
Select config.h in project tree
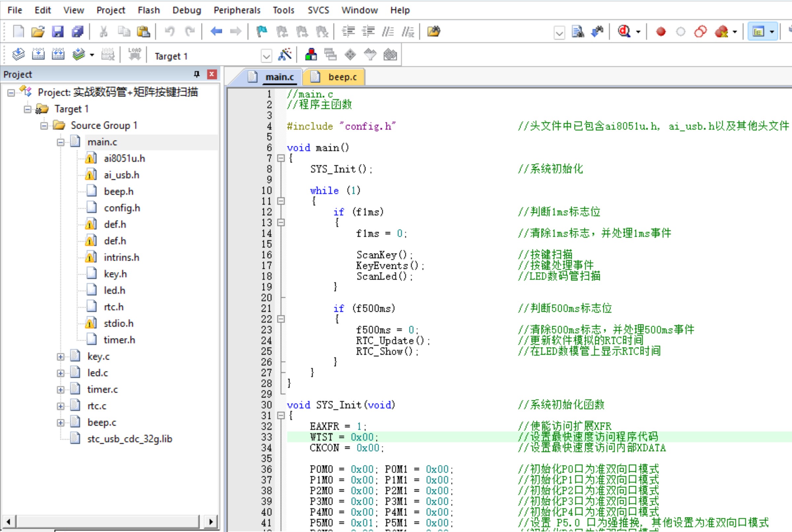pyautogui.click(x=122, y=208)
